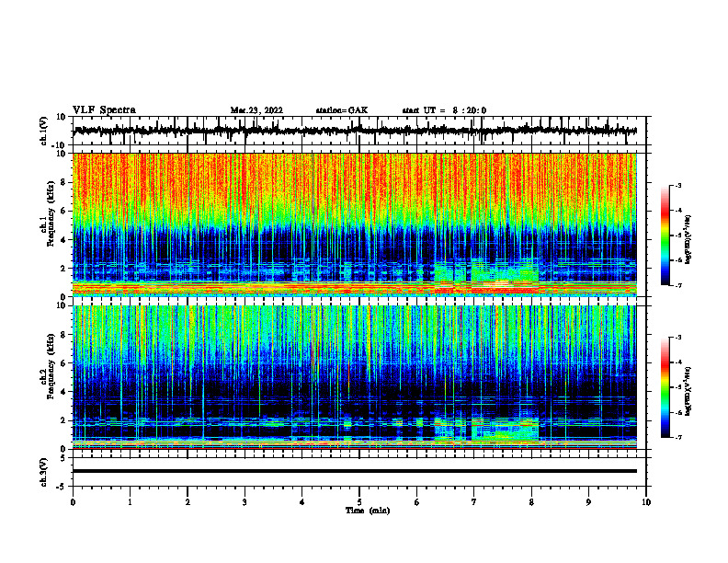
Task: Click the ch.1 spectrogram color scale bar
Action: click(x=665, y=236)
